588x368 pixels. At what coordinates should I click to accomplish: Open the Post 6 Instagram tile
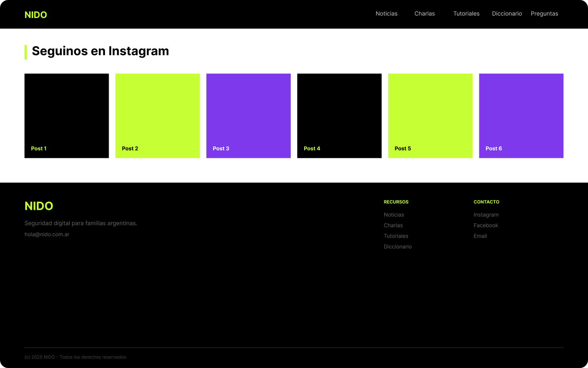pos(521,116)
